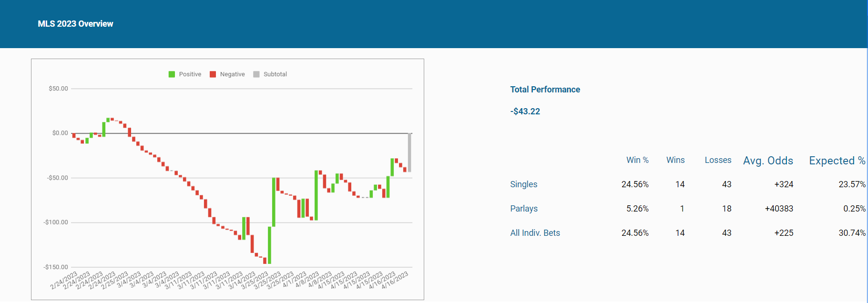Click the $50.00 y-axis label
Screen dimensions: 868x303
click(58, 89)
